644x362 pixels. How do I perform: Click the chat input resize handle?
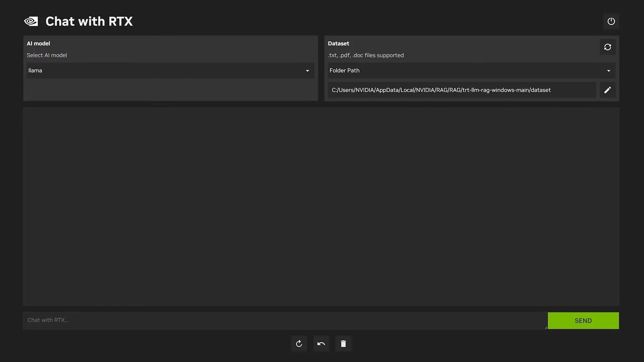[546, 327]
